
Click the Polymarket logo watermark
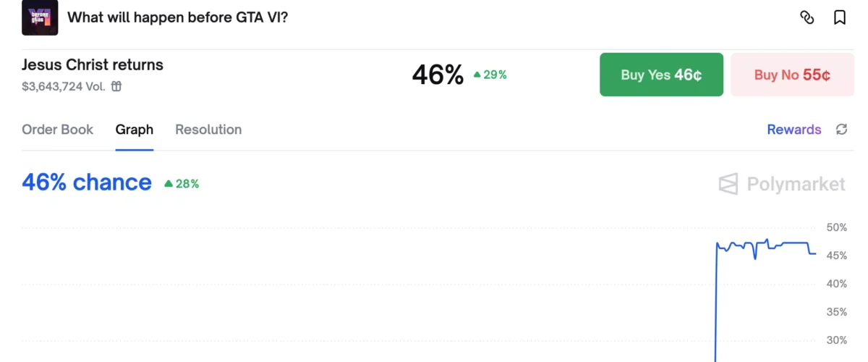pyautogui.click(x=782, y=184)
